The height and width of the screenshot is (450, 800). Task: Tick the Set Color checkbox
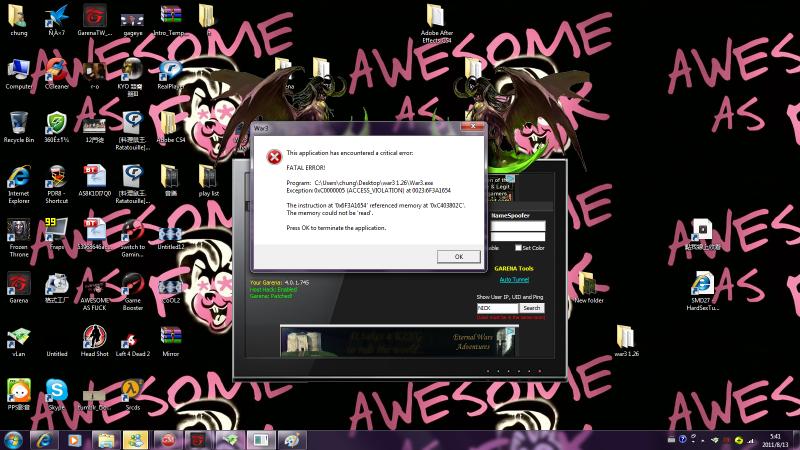pyautogui.click(x=518, y=248)
